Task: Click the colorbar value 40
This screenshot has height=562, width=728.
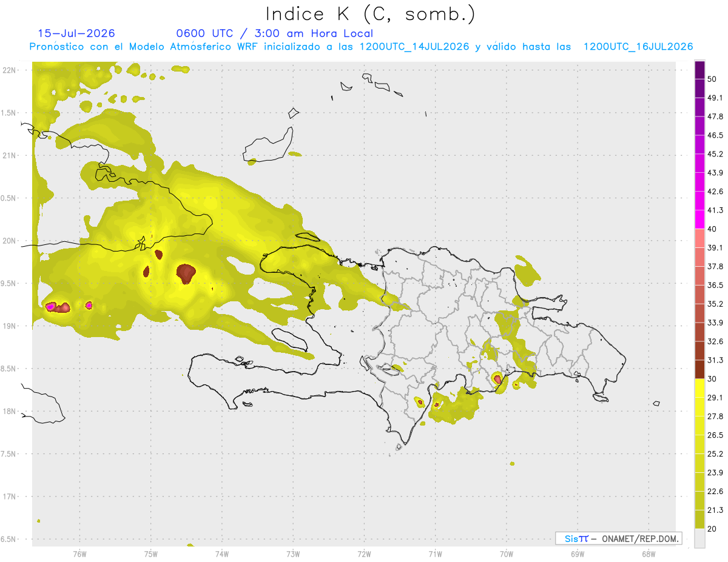Action: click(x=712, y=229)
